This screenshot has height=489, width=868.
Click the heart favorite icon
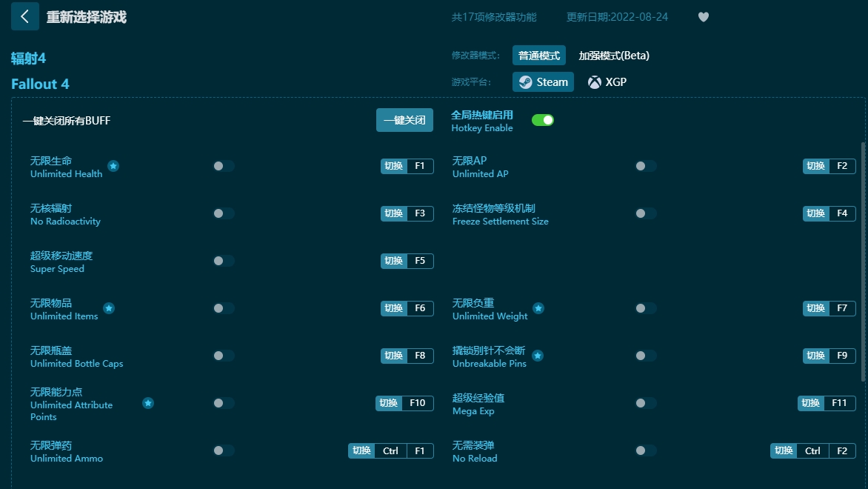click(x=704, y=17)
